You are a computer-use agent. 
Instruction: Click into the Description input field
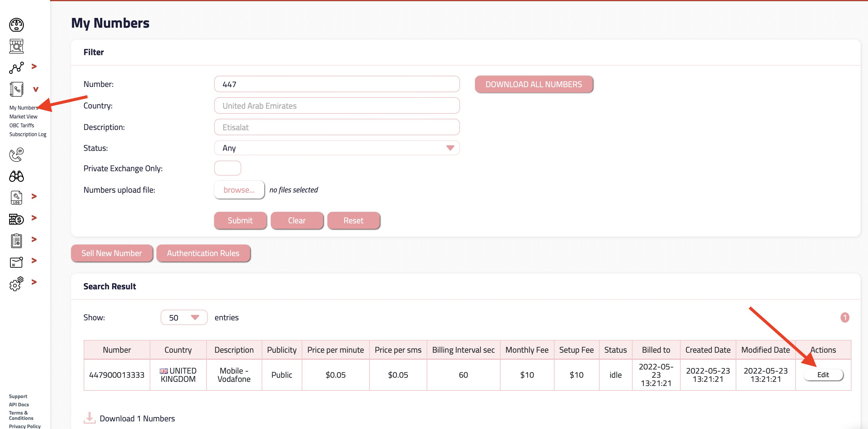336,127
